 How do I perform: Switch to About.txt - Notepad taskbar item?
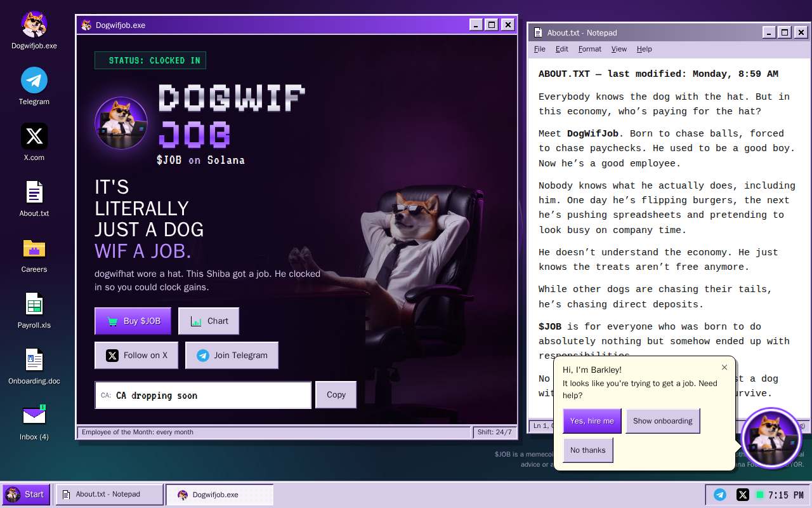tap(109, 495)
